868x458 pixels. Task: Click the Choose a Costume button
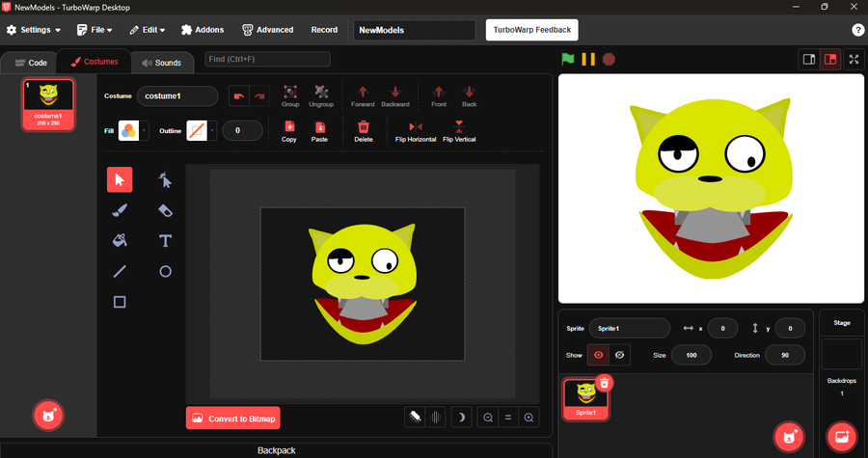pos(49,416)
